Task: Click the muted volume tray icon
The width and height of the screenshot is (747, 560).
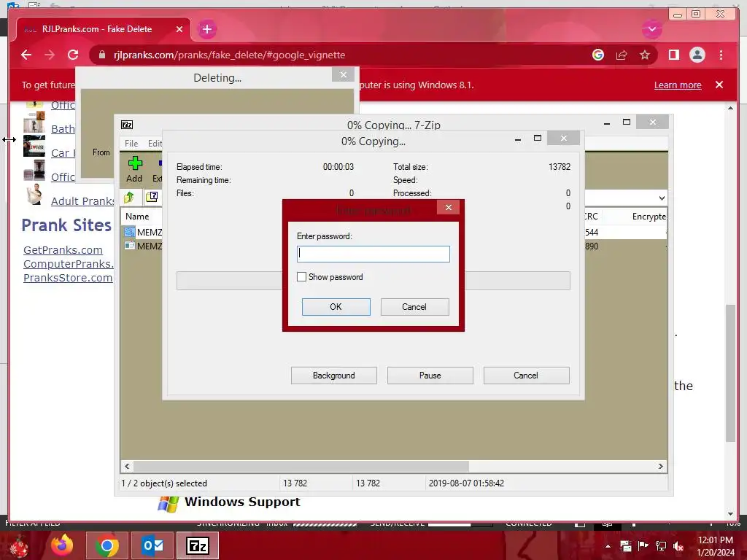Action: coord(678,546)
